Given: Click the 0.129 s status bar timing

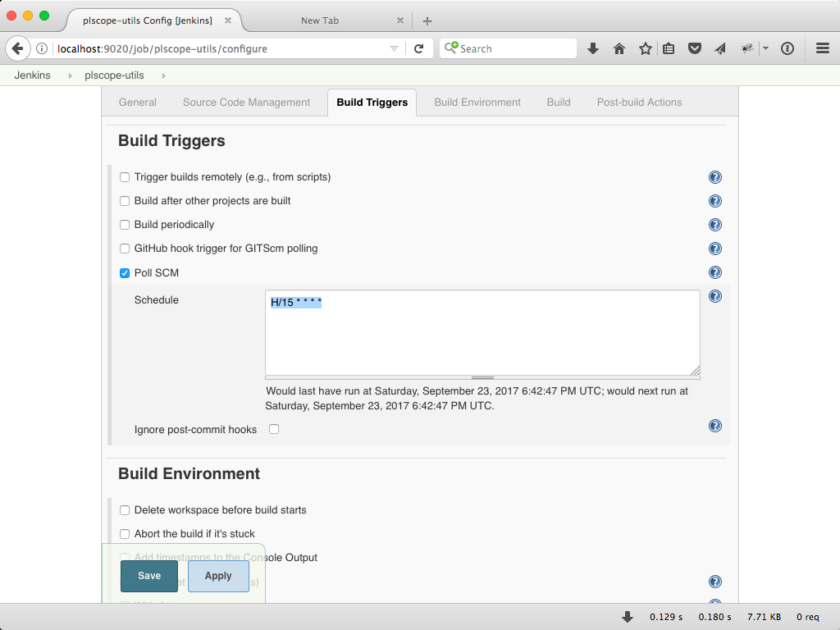Looking at the screenshot, I should click(x=666, y=617).
